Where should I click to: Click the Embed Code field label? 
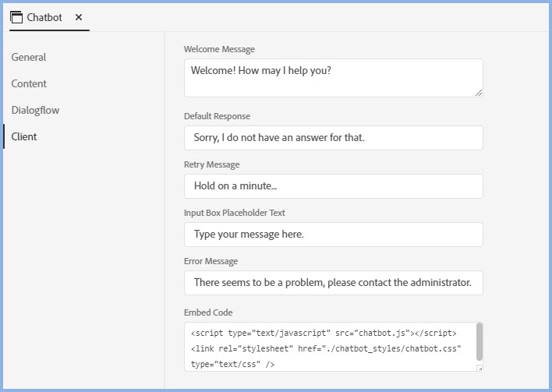(208, 313)
